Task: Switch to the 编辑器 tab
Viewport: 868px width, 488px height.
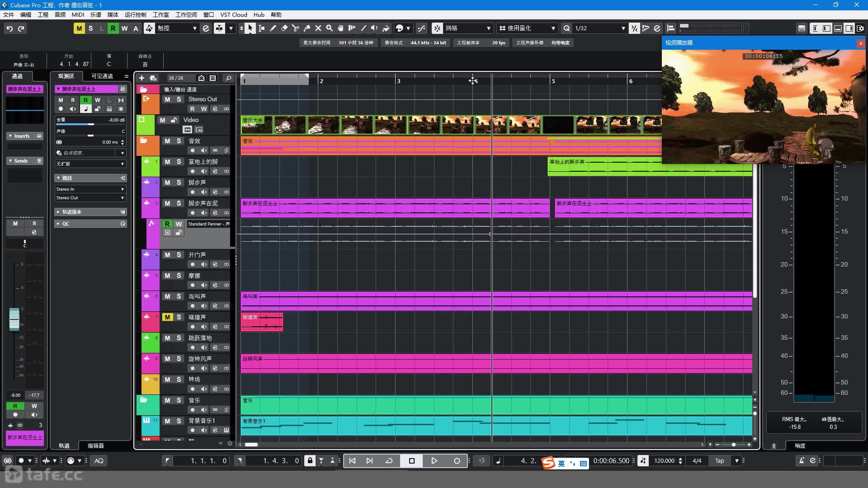Action: click(x=95, y=446)
